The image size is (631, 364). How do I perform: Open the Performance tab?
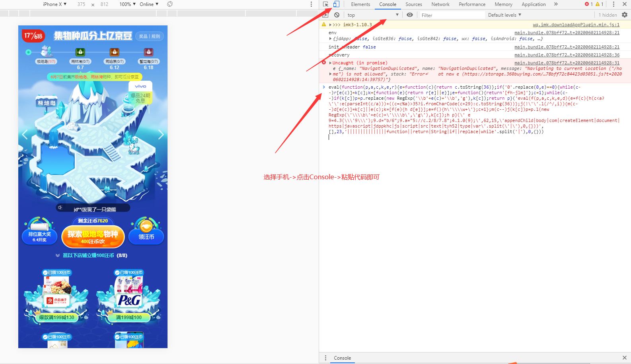point(472,4)
